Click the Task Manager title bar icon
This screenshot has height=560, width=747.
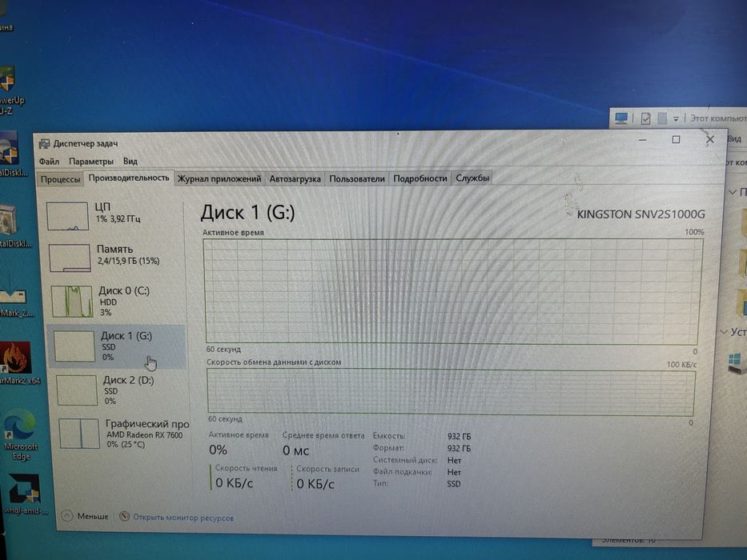click(45, 144)
